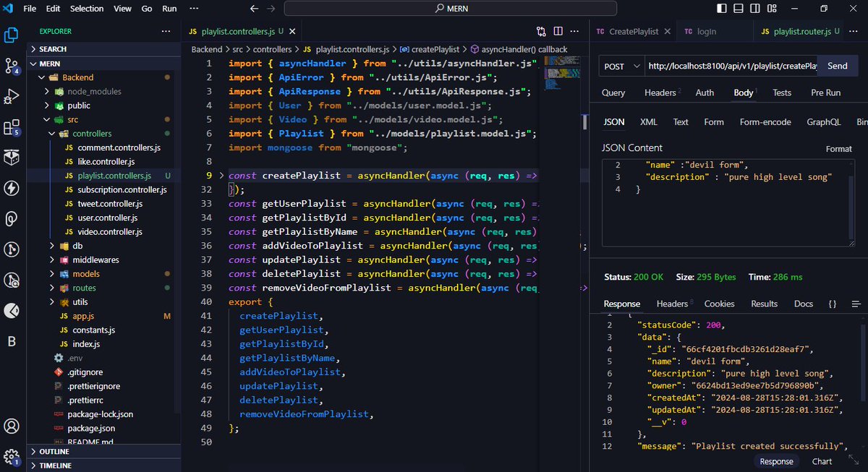Open video.controller.js in explorer
The image size is (868, 472).
[109, 232]
